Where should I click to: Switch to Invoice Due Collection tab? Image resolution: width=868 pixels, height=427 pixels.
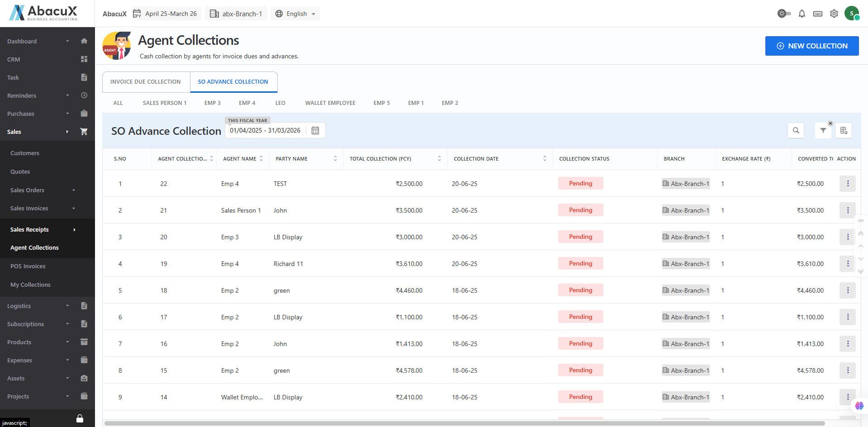click(146, 82)
